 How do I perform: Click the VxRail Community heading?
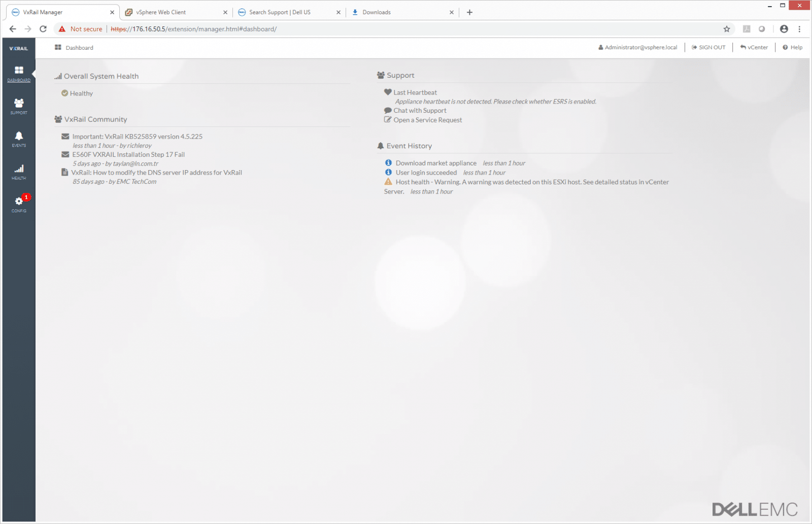pos(95,119)
